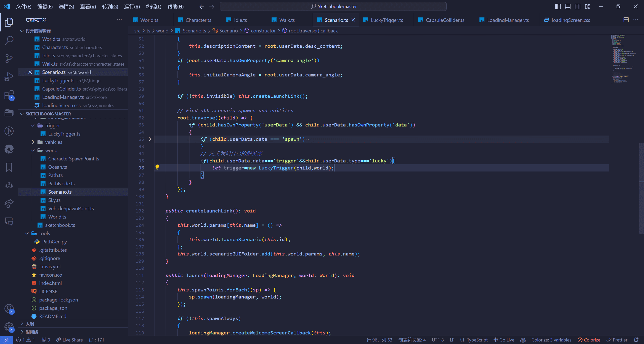
Task: Open the Manage gear icon
Action: tap(9, 327)
